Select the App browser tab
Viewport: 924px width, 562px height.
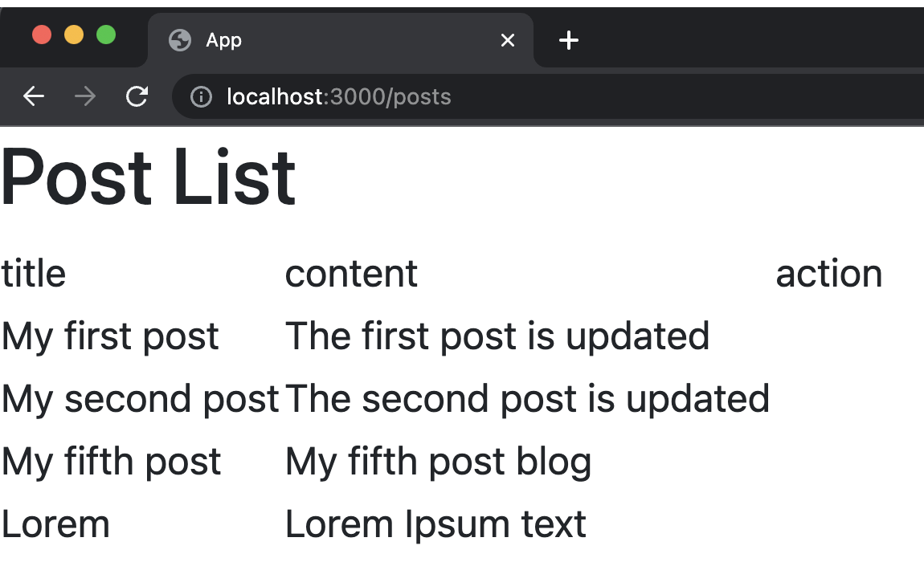point(321,40)
